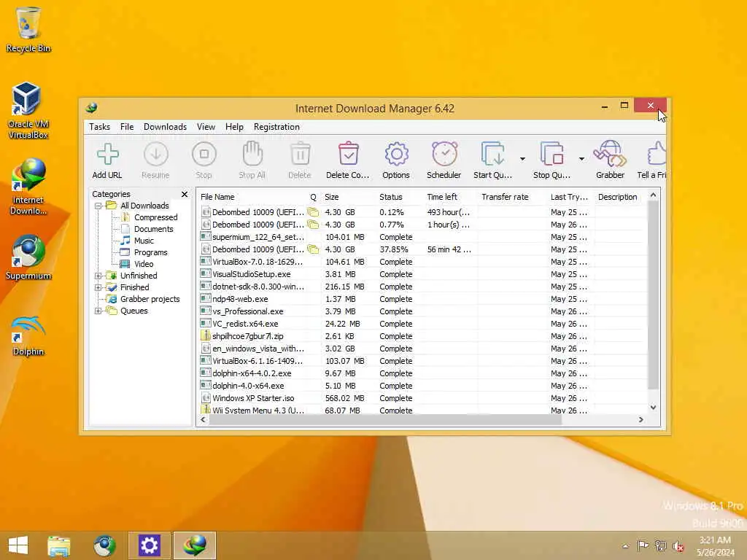Collapse the All Downloads tree node
The width and height of the screenshot is (747, 560).
point(98,206)
